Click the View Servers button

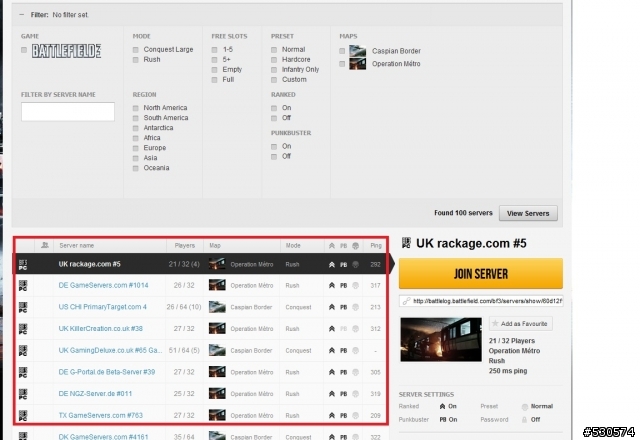click(x=528, y=213)
